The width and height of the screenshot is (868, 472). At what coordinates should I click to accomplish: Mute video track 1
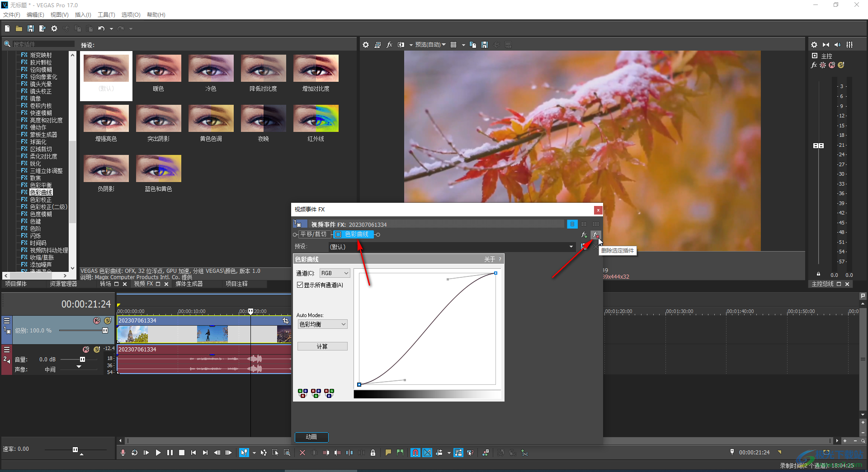click(97, 321)
